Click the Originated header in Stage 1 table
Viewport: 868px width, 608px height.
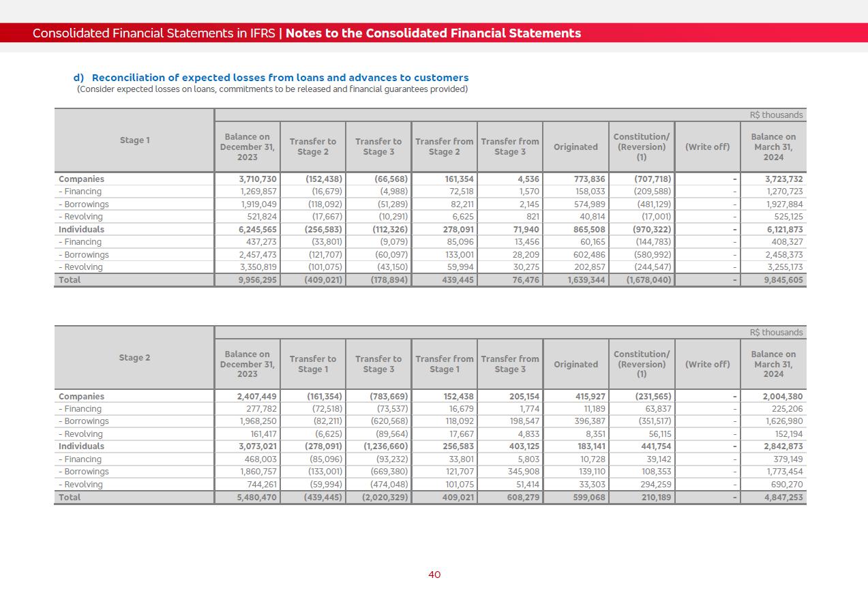coord(575,147)
